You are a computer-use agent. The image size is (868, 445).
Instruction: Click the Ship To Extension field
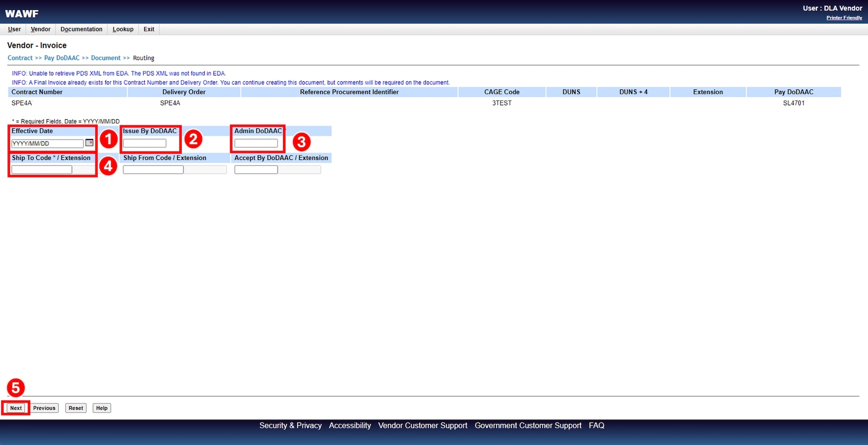[x=84, y=170]
